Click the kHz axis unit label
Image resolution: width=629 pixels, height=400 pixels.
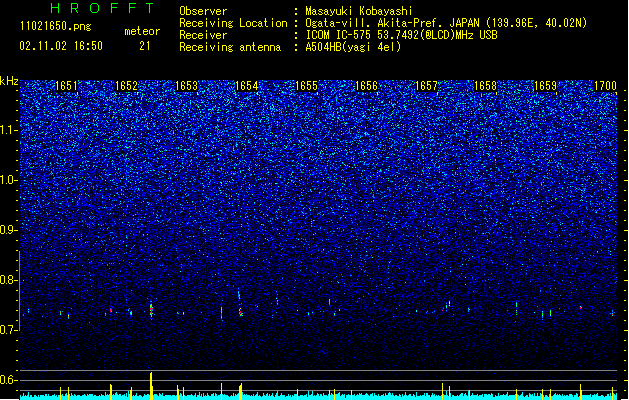coord(9,81)
